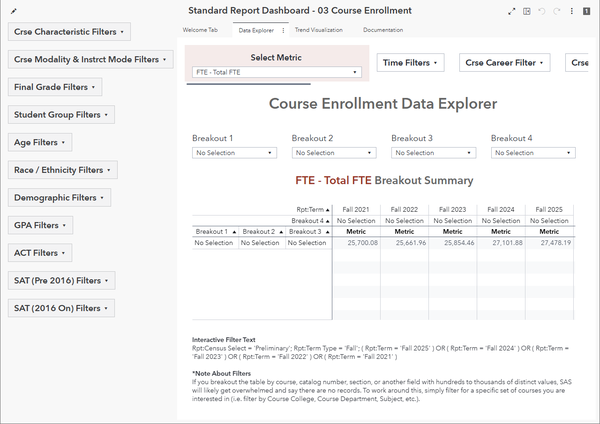Screen dimensions: 600x424
Task: Expand Crse Characteristic Filters
Action: [69, 32]
